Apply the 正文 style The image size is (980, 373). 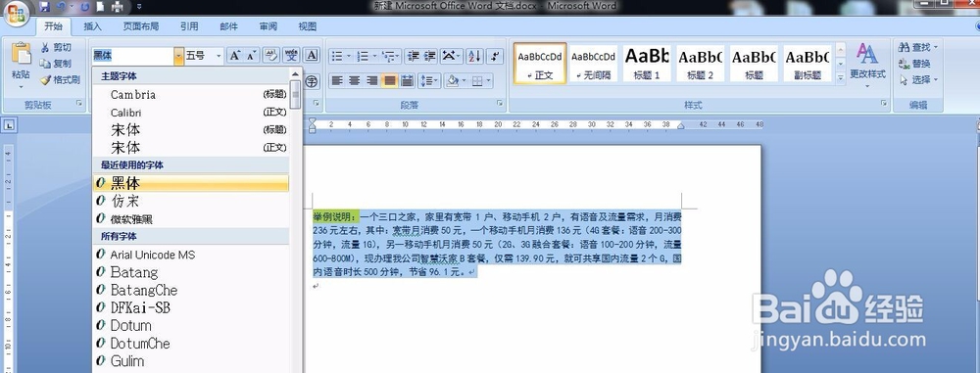coord(540,63)
